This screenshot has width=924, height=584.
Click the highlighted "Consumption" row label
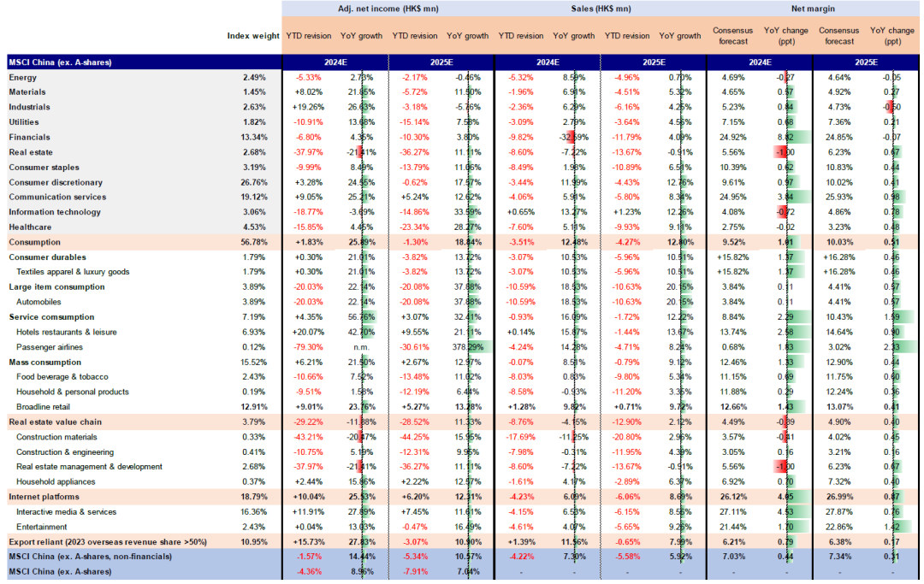(x=35, y=242)
